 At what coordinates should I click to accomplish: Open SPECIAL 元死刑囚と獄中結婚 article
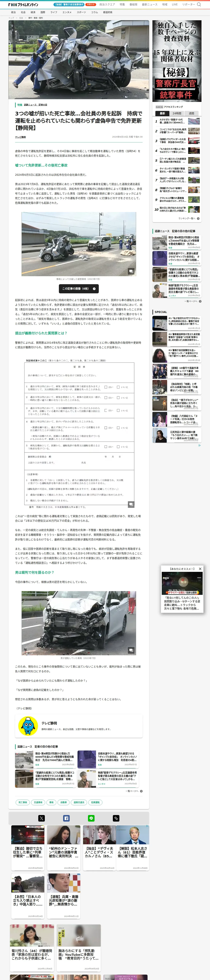176,435
